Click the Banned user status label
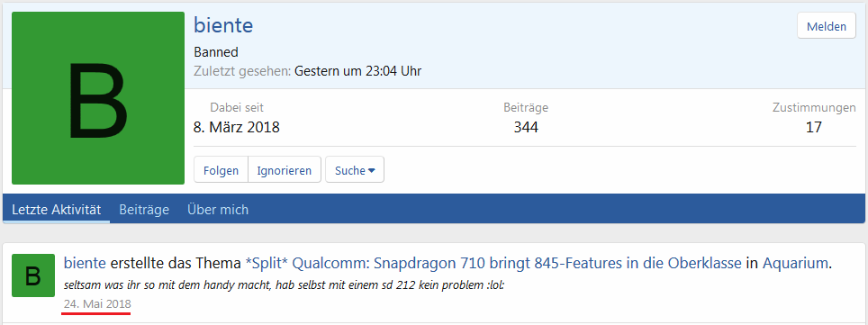Viewport: 868px width, 325px height. (x=216, y=52)
